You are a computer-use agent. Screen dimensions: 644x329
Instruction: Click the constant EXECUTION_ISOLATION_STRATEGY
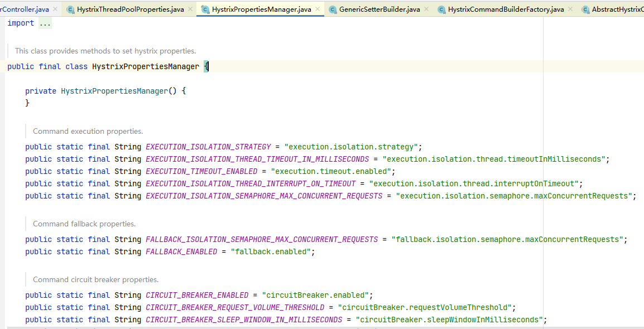click(x=208, y=147)
